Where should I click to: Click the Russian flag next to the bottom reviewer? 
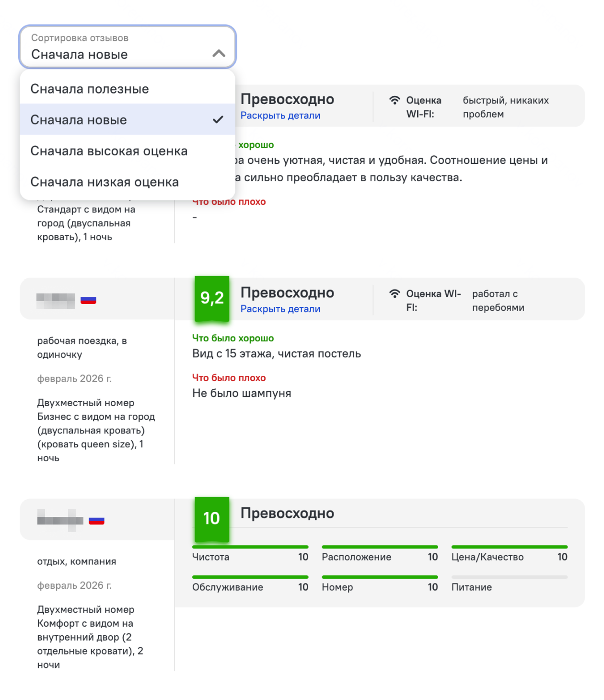[95, 520]
